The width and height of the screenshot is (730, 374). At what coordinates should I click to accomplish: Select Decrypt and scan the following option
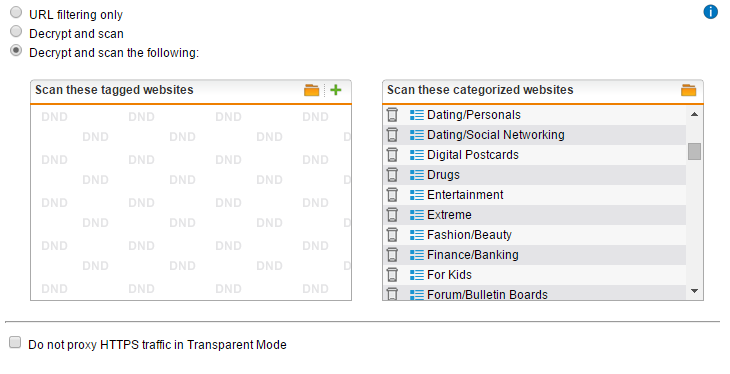pyautogui.click(x=16, y=50)
